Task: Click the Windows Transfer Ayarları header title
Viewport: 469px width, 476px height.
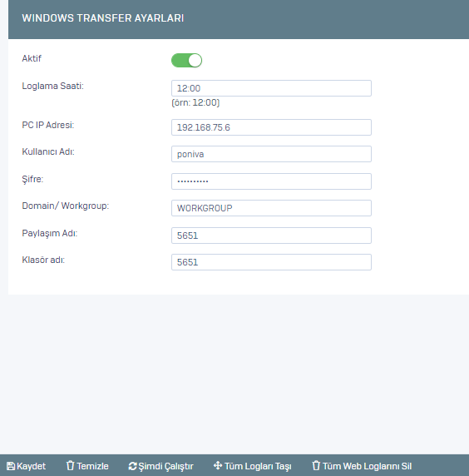Action: (x=103, y=18)
